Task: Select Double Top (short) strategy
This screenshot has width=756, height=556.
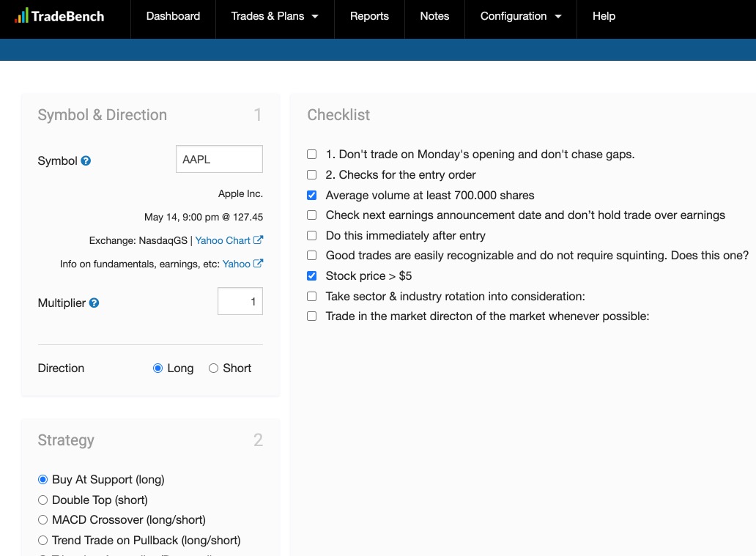Action: [43, 500]
